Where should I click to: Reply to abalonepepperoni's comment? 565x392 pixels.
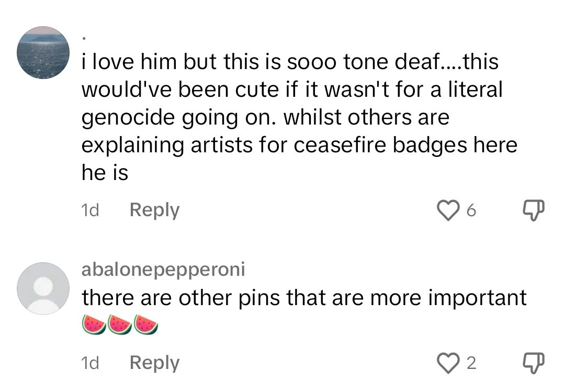coord(154,363)
